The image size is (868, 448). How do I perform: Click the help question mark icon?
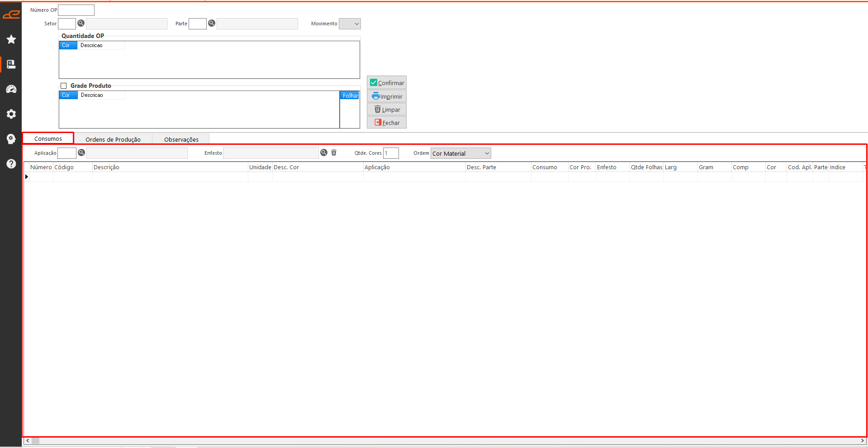click(x=11, y=164)
